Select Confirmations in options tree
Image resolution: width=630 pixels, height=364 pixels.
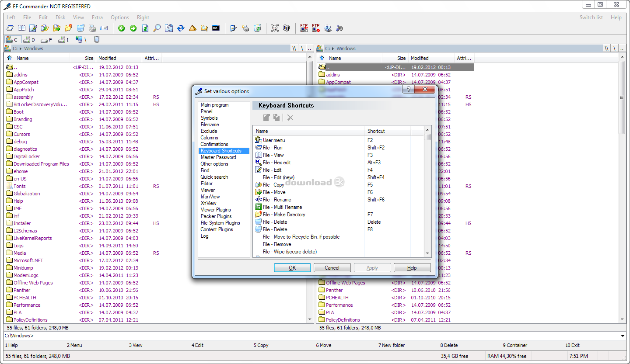pos(214,144)
